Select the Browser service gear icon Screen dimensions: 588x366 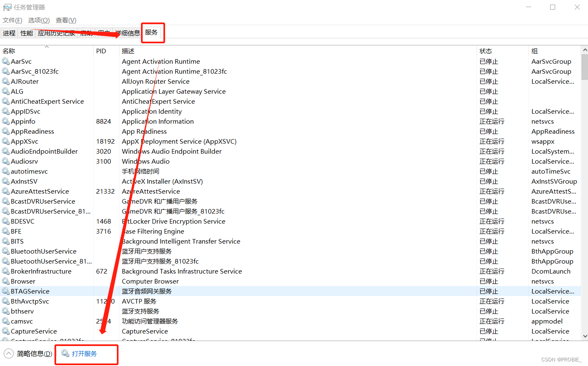(x=6, y=281)
